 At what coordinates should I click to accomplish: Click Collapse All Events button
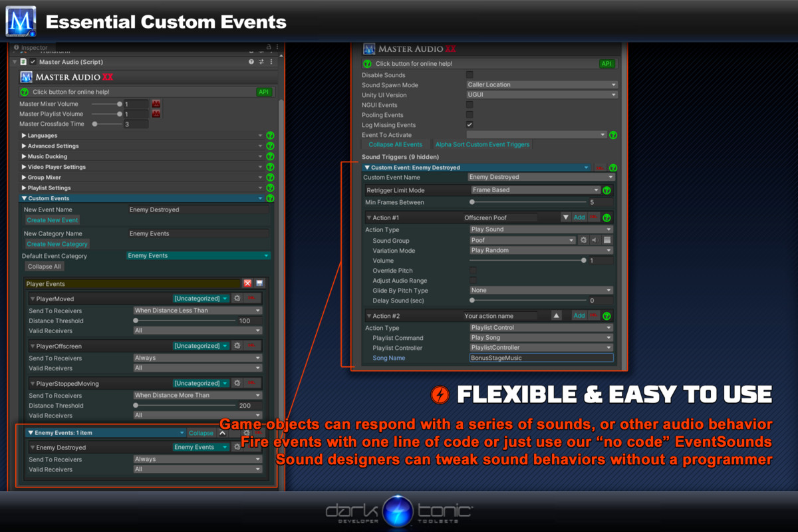(396, 144)
